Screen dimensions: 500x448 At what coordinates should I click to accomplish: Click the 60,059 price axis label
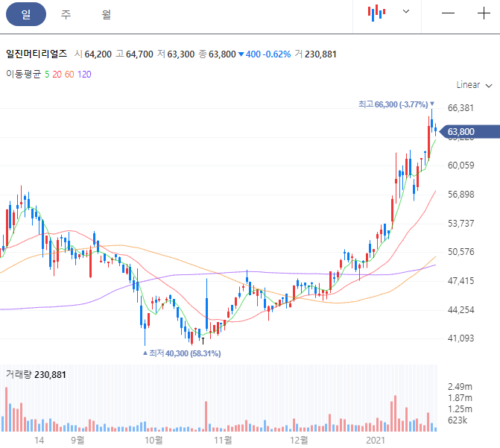pyautogui.click(x=461, y=165)
